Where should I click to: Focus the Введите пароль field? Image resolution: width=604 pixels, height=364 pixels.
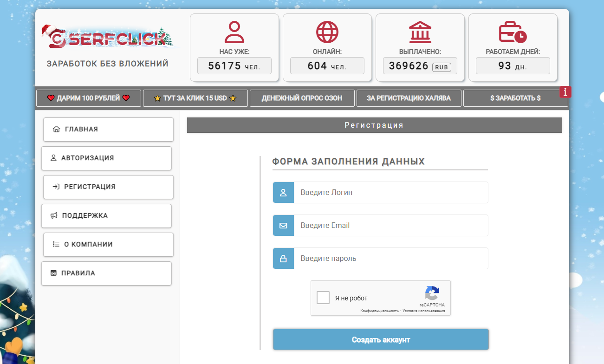[391, 258]
